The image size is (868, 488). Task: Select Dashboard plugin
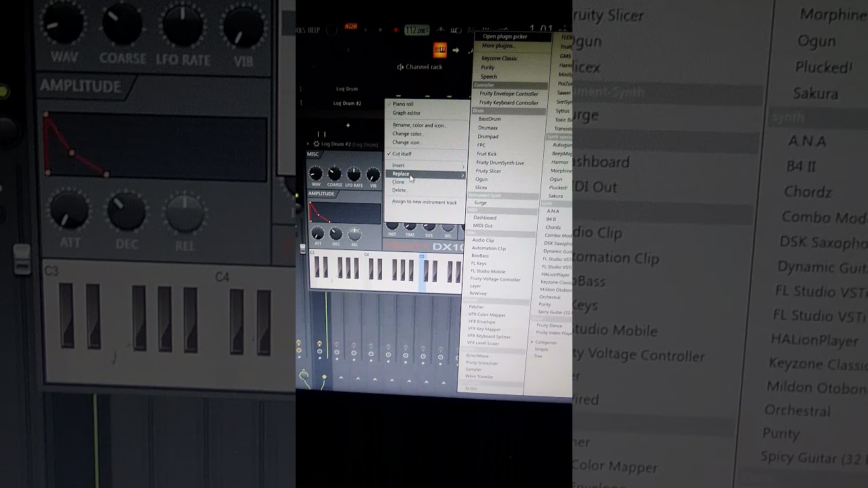(x=485, y=218)
